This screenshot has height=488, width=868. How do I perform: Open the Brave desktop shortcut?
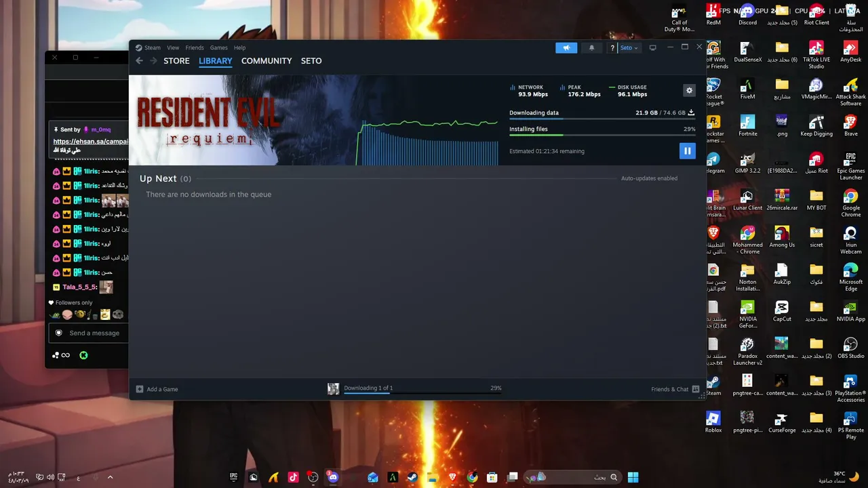click(x=850, y=126)
